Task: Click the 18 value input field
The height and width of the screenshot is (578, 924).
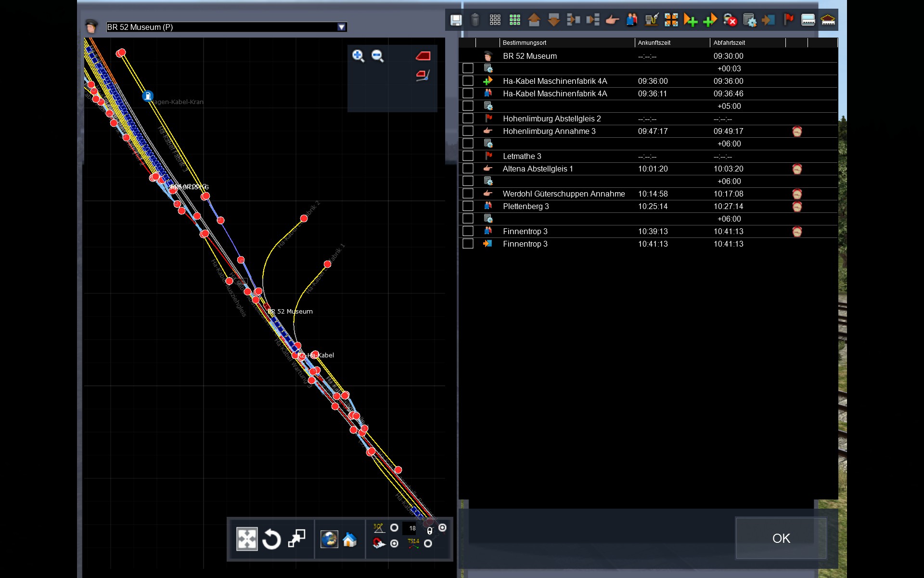Action: 412,528
